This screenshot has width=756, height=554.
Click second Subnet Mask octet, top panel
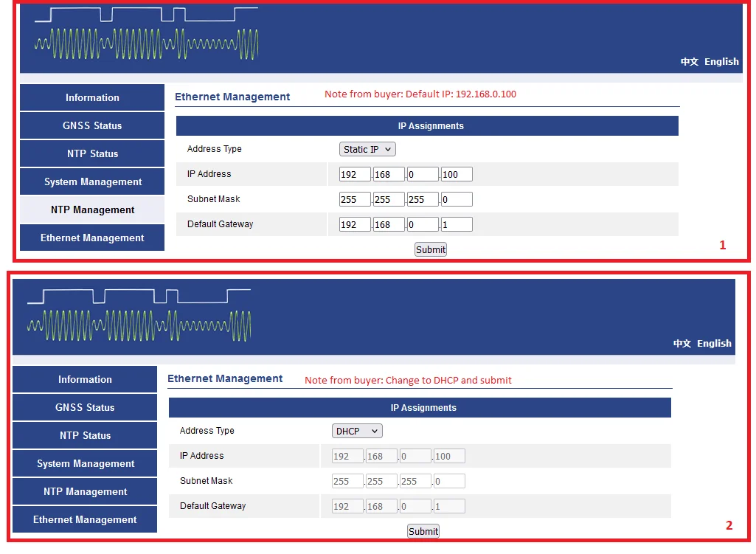(x=389, y=200)
